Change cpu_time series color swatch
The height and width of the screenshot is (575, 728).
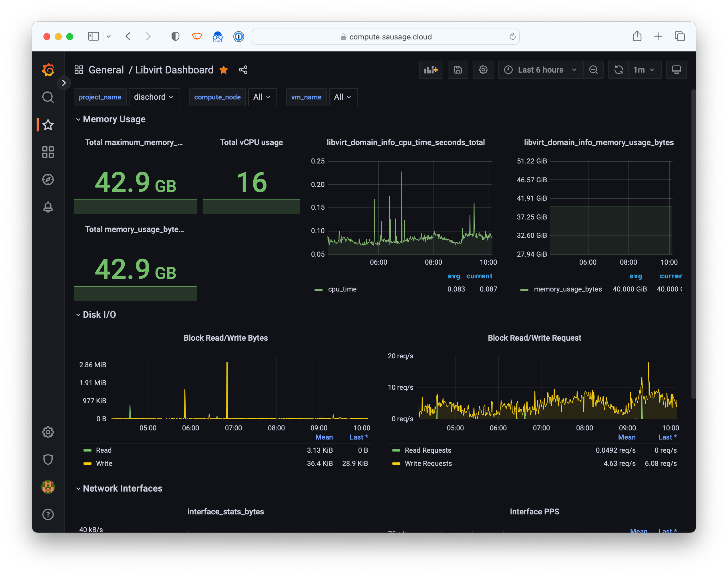coord(318,290)
